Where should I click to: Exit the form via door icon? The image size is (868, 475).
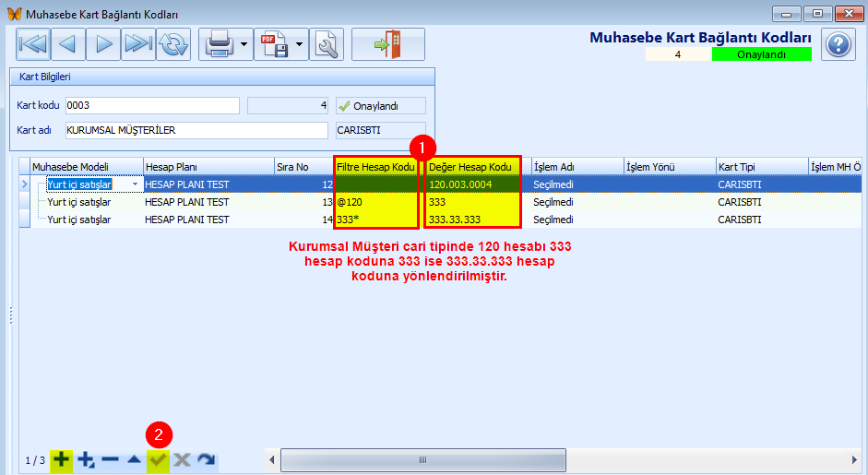coord(388,44)
